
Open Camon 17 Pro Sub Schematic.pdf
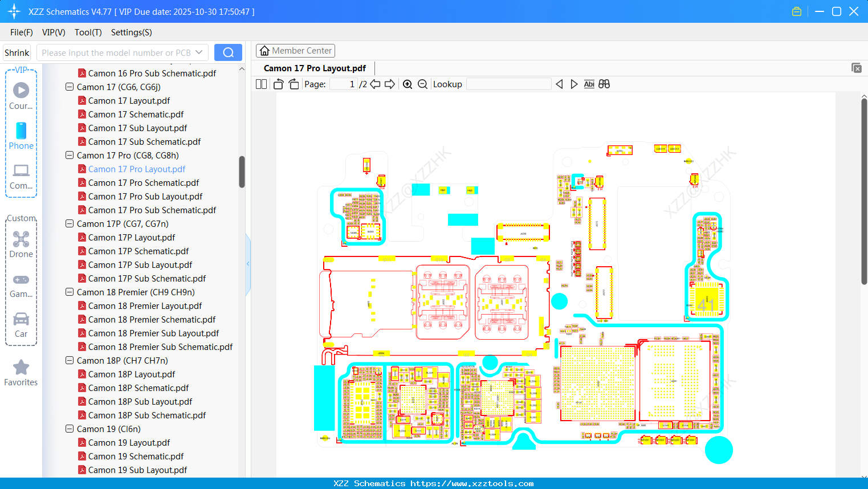152,210
